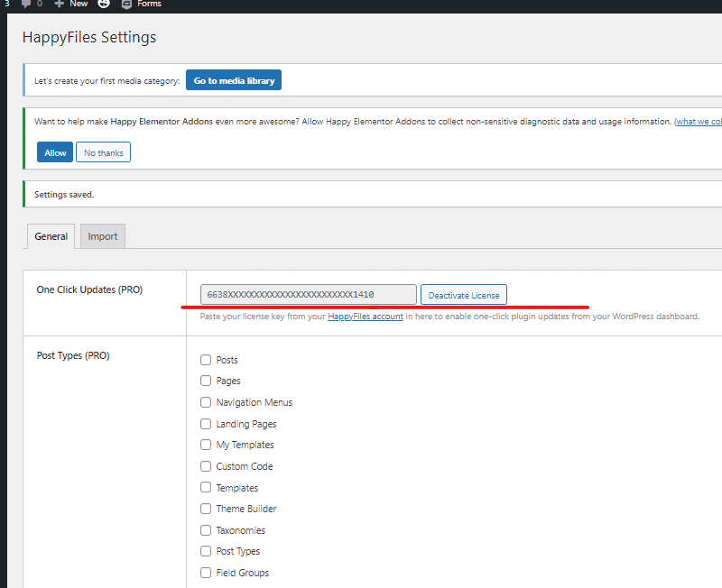Click Deactivate License button

click(464, 295)
